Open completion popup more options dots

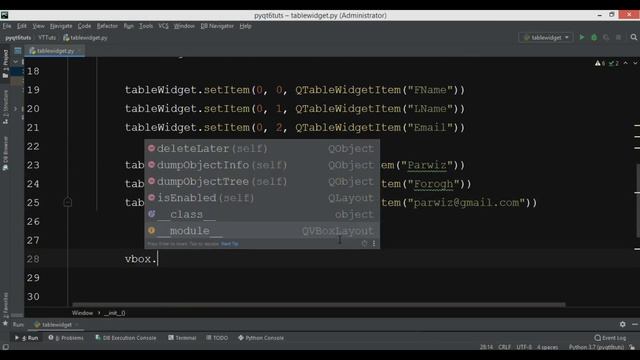point(374,244)
